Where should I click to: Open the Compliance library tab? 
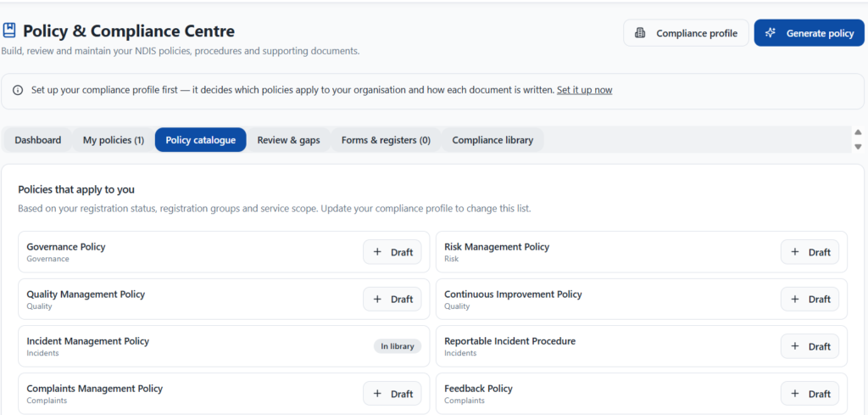[x=492, y=140]
